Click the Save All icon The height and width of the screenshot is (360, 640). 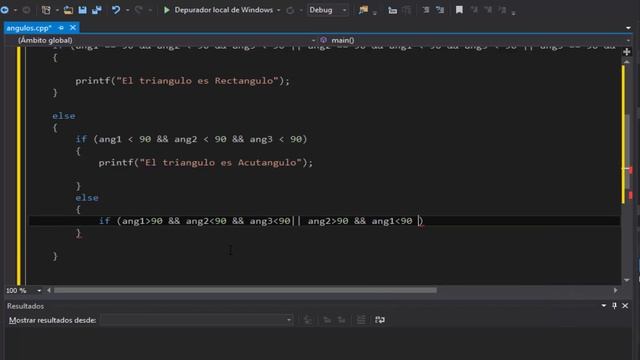pos(97,10)
